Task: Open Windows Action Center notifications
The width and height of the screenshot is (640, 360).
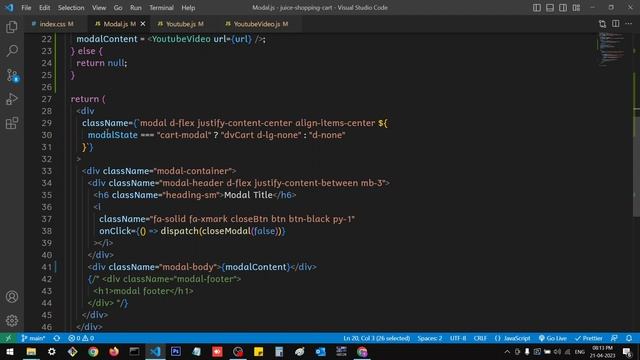Action: [x=627, y=352]
